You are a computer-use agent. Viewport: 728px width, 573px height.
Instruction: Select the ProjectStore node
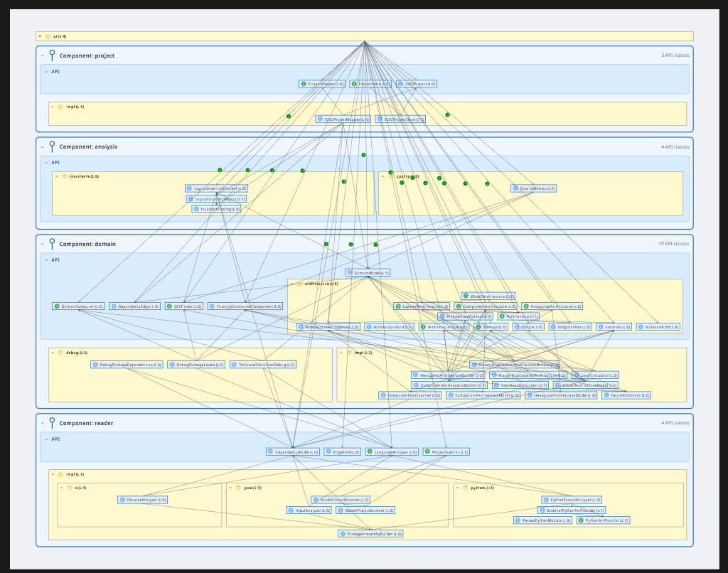[370, 84]
